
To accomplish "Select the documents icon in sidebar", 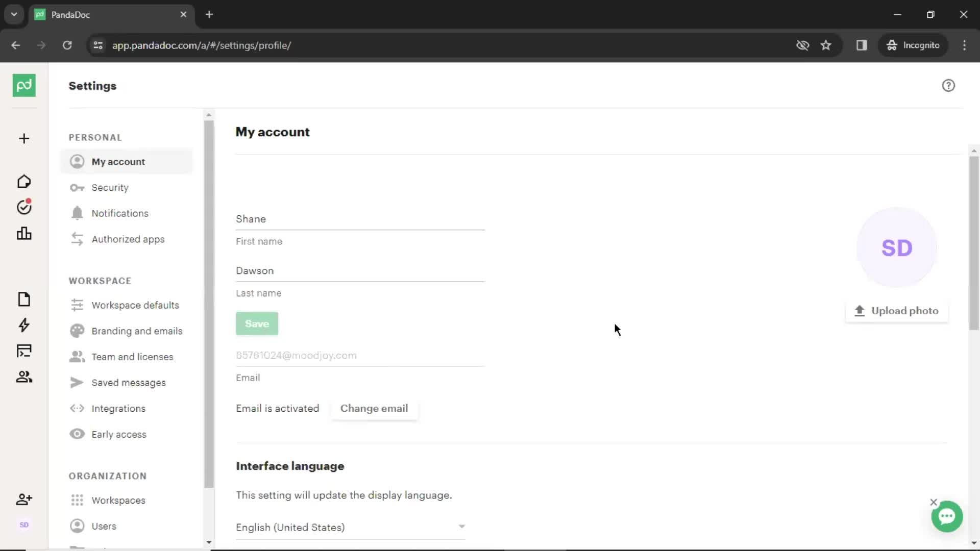I will 23,298.
